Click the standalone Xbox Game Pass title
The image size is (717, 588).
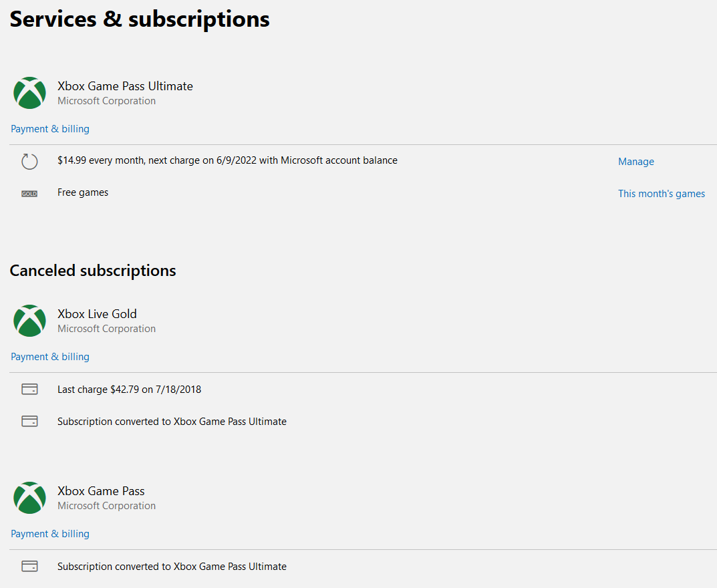(101, 490)
